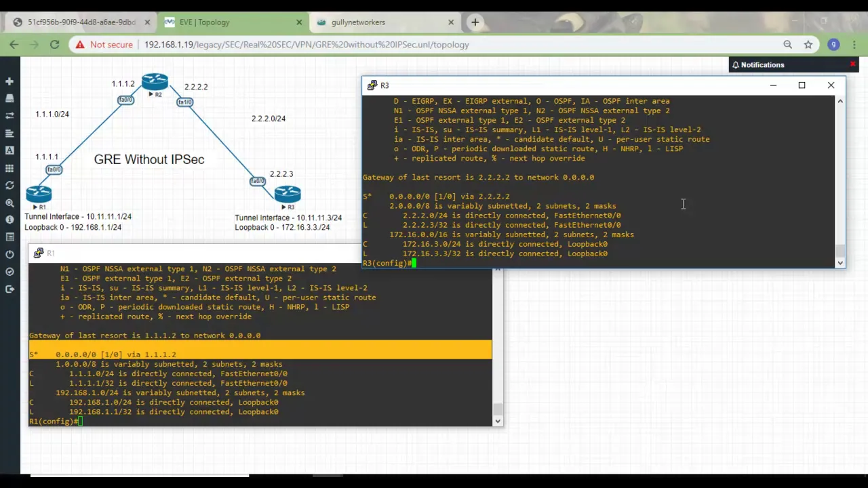Viewport: 868px width, 488px height.
Task: Click 'Tunnel Interface - 10.11.11.3/24' text
Action: (288, 218)
